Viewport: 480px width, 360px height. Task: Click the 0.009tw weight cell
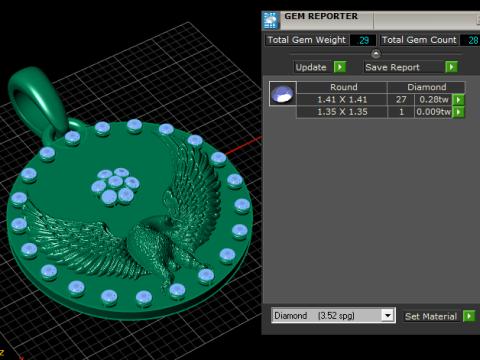[434, 112]
